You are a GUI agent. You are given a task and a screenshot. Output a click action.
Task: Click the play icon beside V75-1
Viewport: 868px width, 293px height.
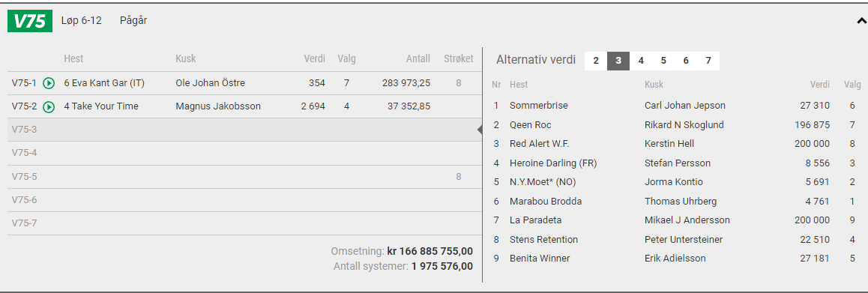tap(49, 84)
